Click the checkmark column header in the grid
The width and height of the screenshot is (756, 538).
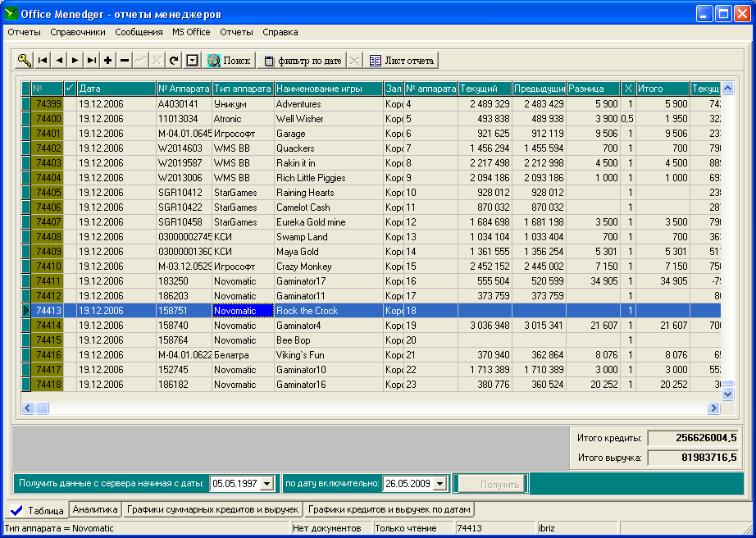(70, 89)
